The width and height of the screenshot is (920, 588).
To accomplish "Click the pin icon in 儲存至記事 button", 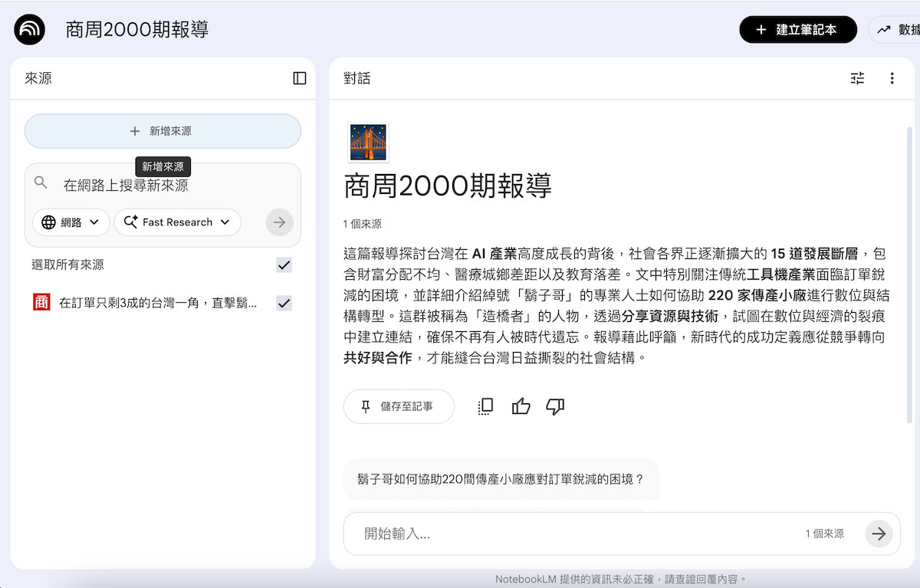I will (366, 406).
